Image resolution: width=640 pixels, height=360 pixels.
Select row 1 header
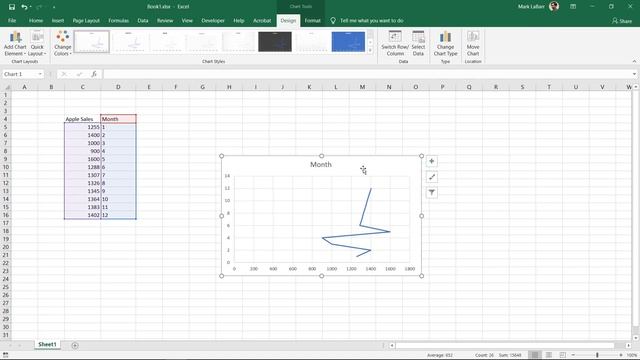pyautogui.click(x=6, y=95)
